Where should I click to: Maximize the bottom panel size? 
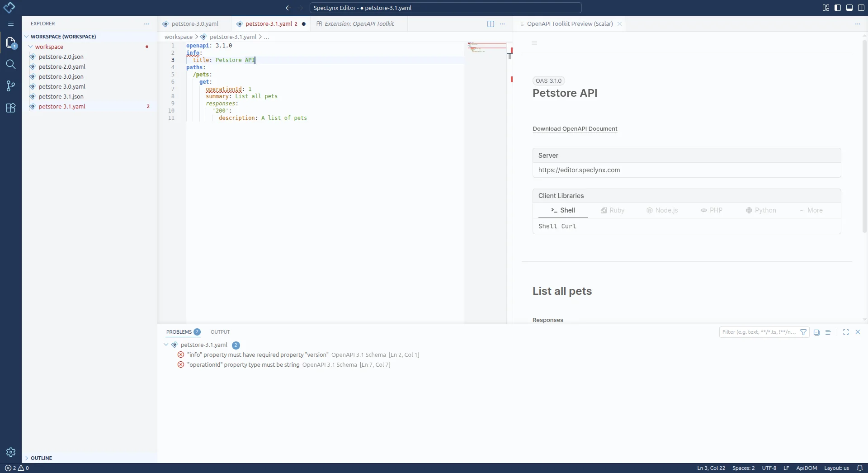846,332
